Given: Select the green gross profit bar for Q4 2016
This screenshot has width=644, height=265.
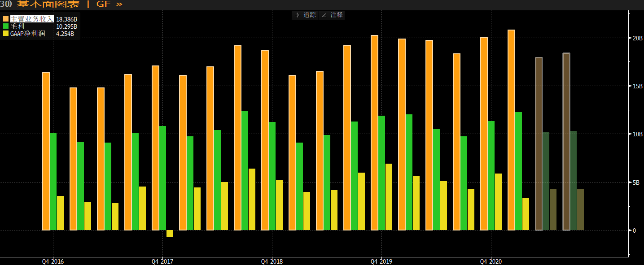Looking at the screenshot, I should click(x=53, y=182).
